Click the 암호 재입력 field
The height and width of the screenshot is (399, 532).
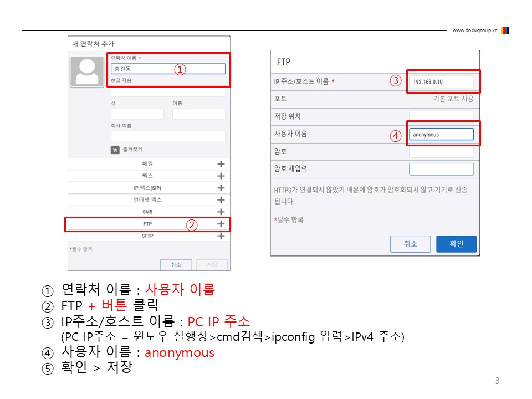(x=442, y=169)
